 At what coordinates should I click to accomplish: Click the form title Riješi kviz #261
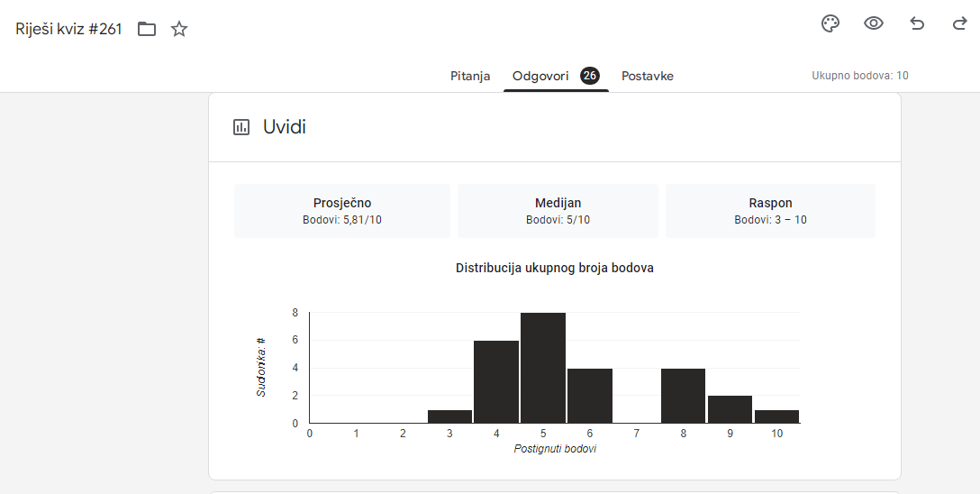[x=68, y=29]
